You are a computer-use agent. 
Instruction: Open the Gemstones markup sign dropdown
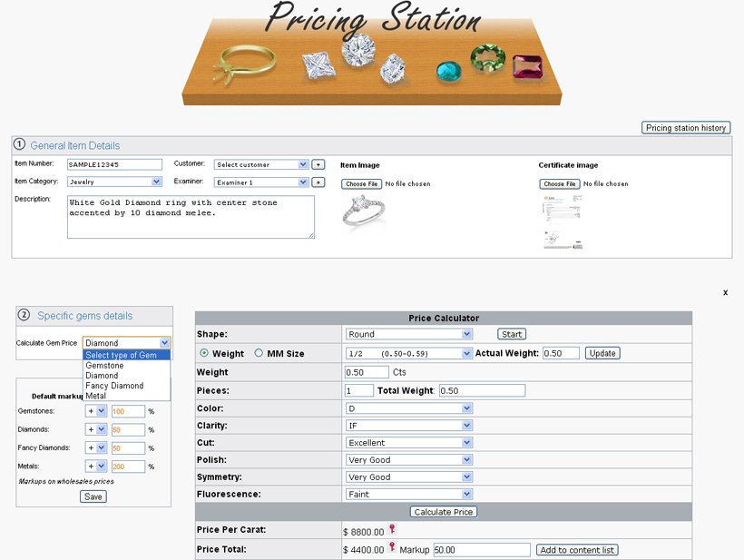[x=96, y=411]
